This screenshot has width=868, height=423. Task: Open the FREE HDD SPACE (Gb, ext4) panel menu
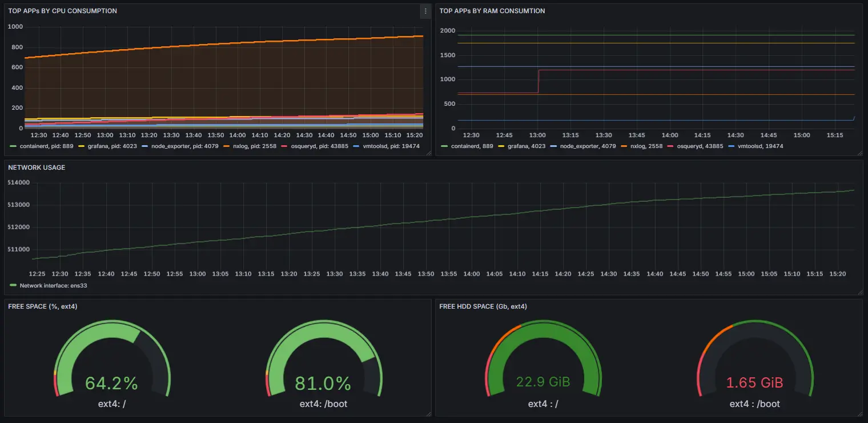tap(483, 306)
